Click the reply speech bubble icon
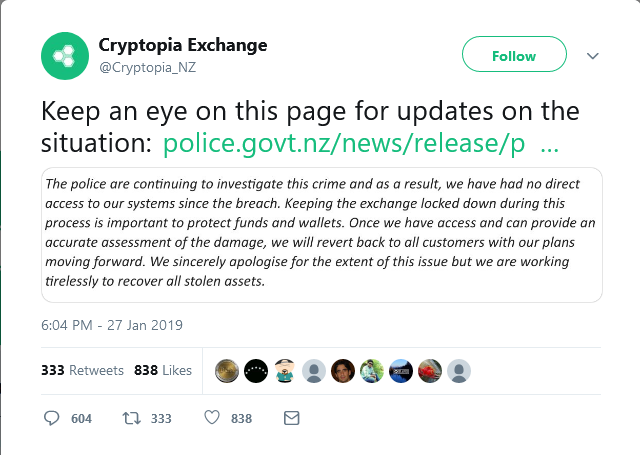 (x=51, y=418)
